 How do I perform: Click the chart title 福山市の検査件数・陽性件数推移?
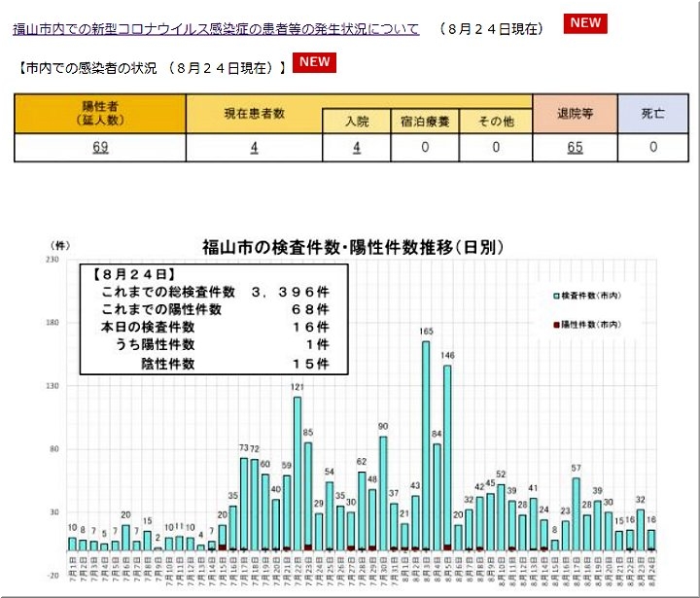[352, 246]
